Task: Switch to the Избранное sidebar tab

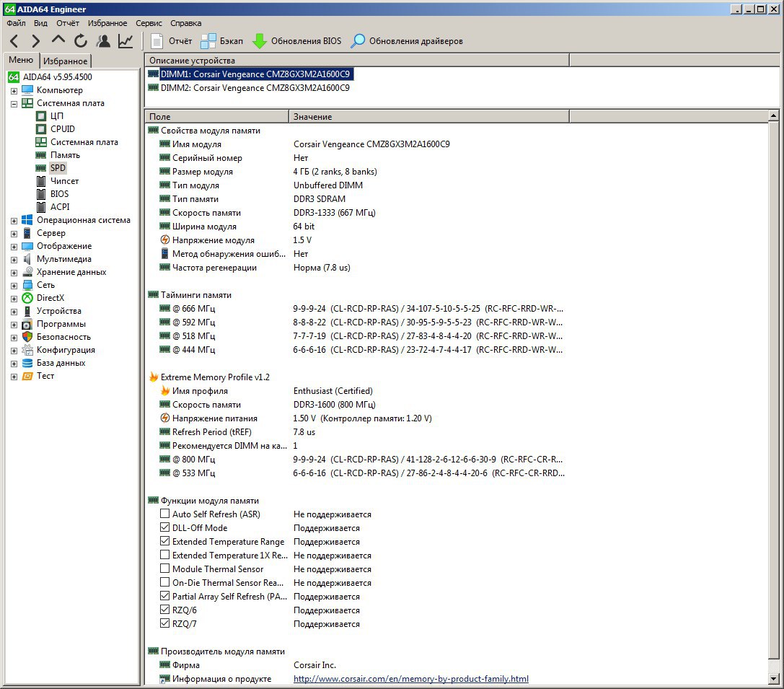Action: click(x=66, y=61)
